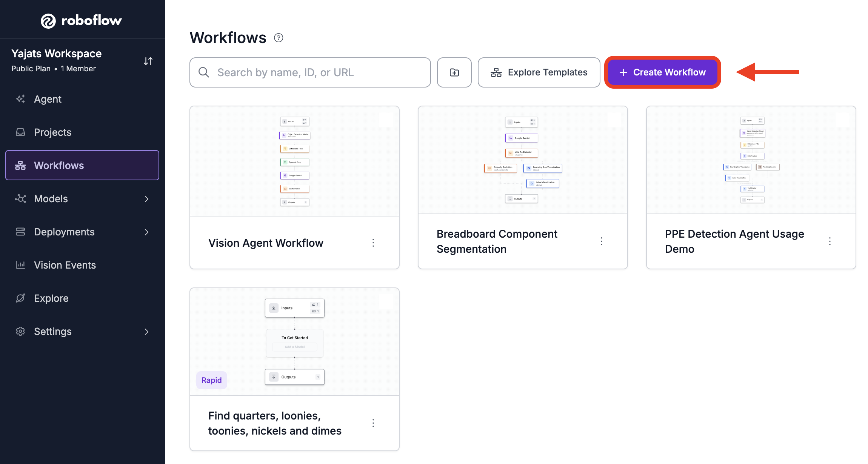Open Explore Templates

[x=539, y=72]
